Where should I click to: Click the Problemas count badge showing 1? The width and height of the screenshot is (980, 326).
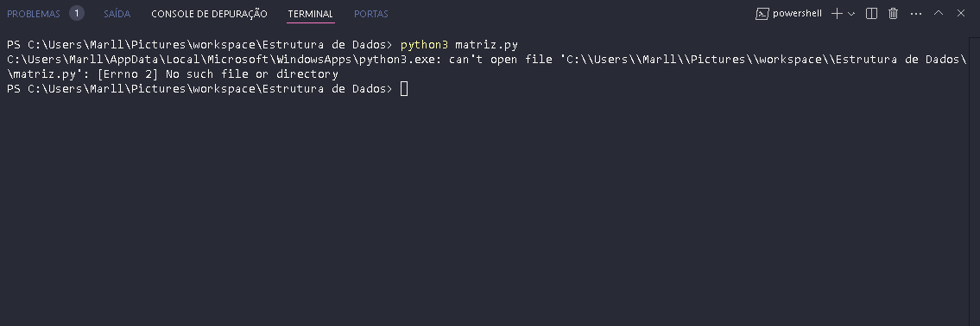pyautogui.click(x=77, y=13)
